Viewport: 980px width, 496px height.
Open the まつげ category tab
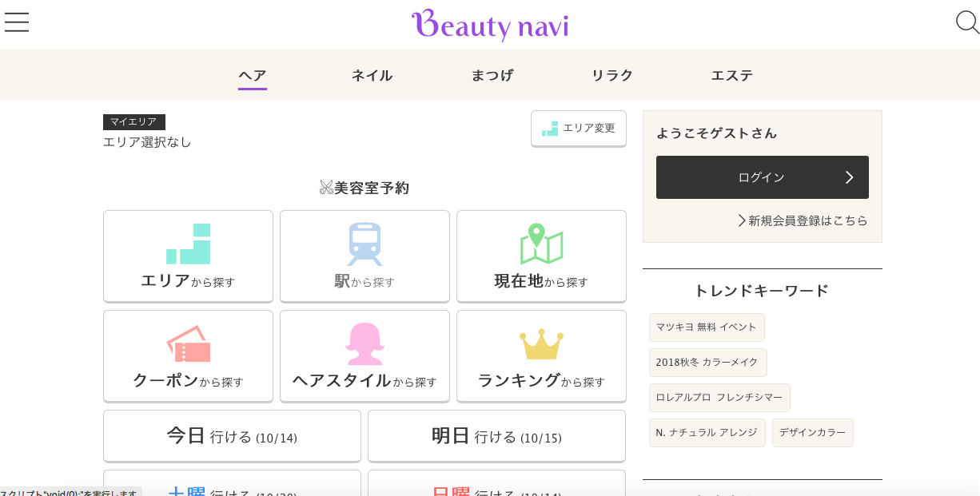click(492, 76)
